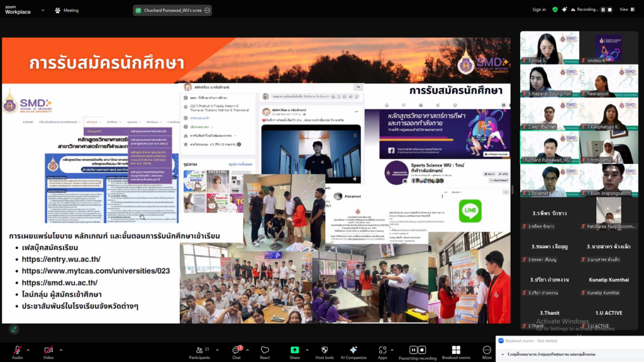Select Chuchard Punsawad_WU video thumbnail
The width and height of the screenshot is (644, 362).
(x=550, y=147)
